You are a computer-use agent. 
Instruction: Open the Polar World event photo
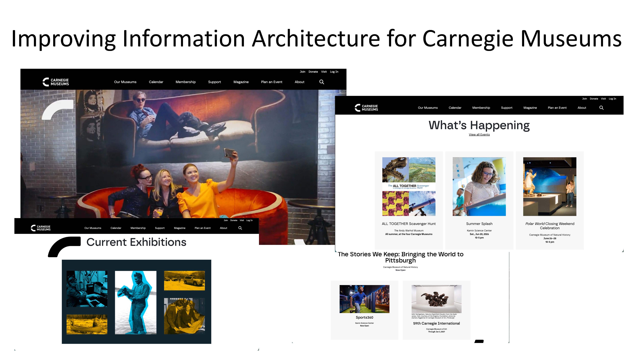(550, 186)
